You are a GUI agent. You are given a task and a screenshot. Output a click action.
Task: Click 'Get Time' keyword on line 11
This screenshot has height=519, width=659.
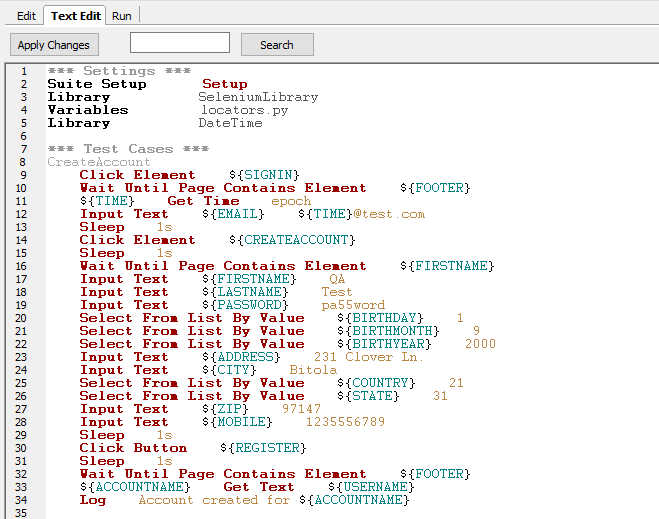coord(203,201)
